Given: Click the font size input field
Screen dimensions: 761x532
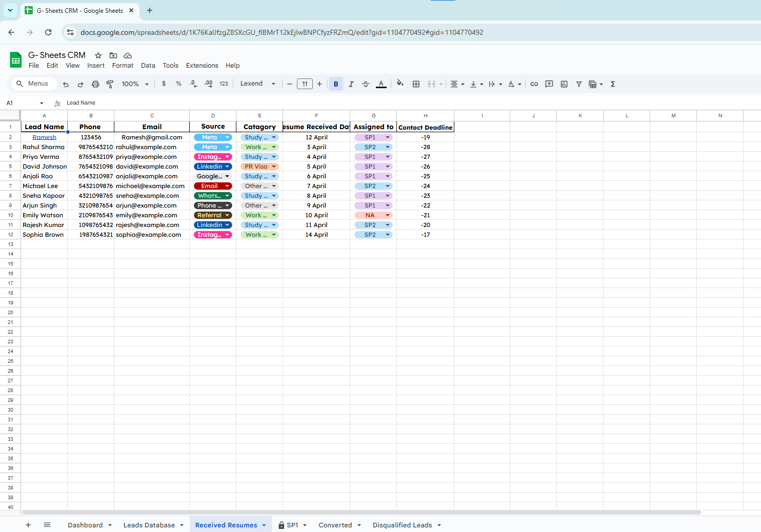Looking at the screenshot, I should 305,84.
